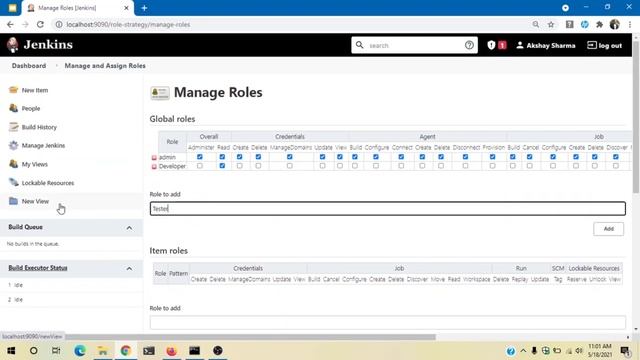Collapse the Build Queue panel

click(x=129, y=228)
